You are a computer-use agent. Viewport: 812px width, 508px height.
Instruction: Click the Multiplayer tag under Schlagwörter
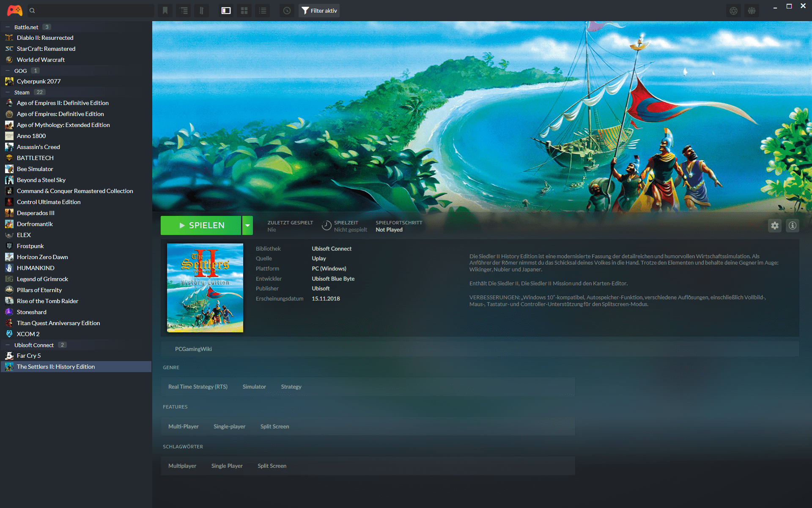point(182,466)
